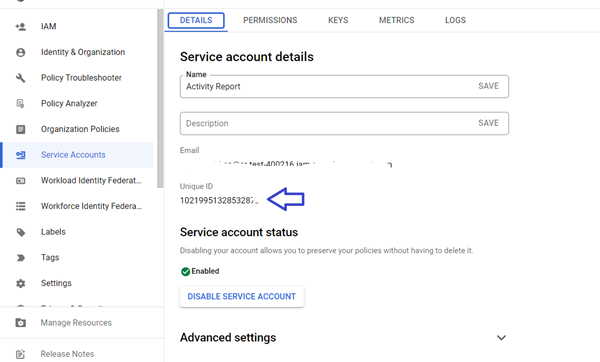Click the Manage Resources folder icon
This screenshot has height=362, width=600.
[21, 323]
